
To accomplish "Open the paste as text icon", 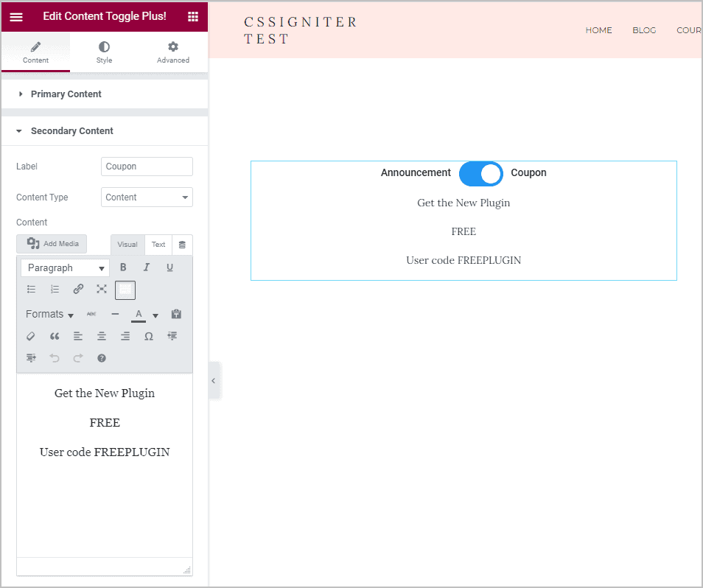I will 176,314.
